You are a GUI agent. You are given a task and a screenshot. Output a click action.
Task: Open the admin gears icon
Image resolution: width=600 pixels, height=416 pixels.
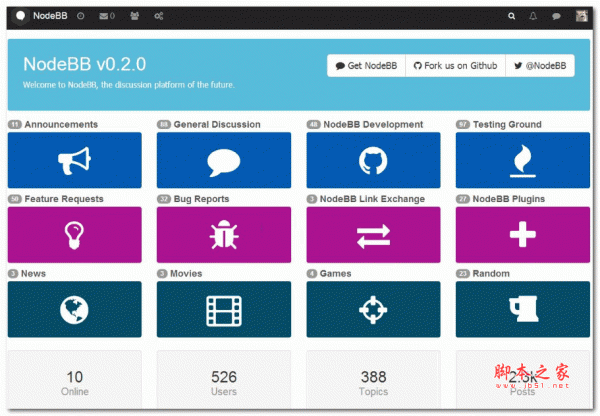pyautogui.click(x=158, y=16)
